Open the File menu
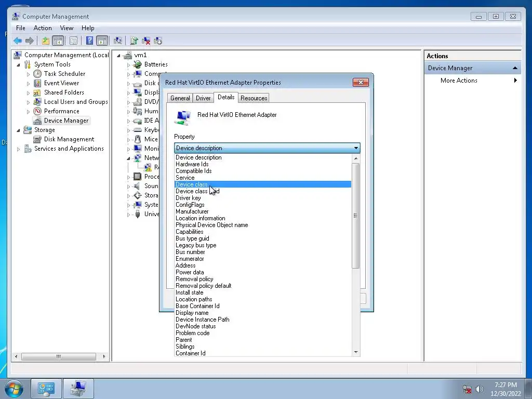 click(21, 28)
